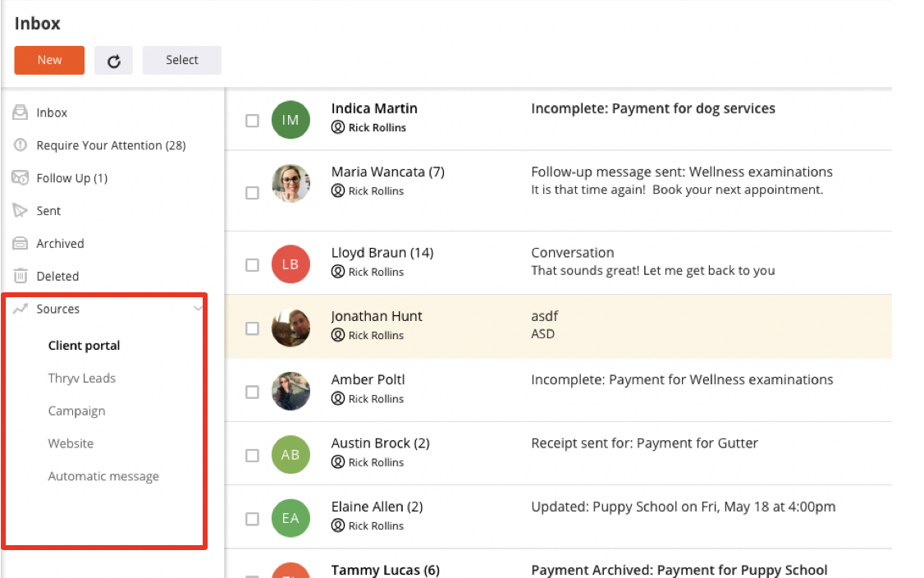The image size is (924, 578).
Task: Filter by Thryv Leads source
Action: [x=82, y=378]
